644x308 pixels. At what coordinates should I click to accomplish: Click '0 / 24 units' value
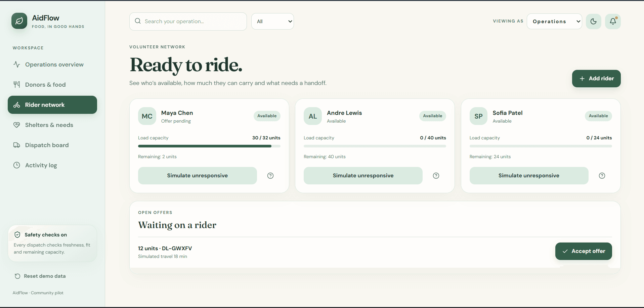(599, 138)
